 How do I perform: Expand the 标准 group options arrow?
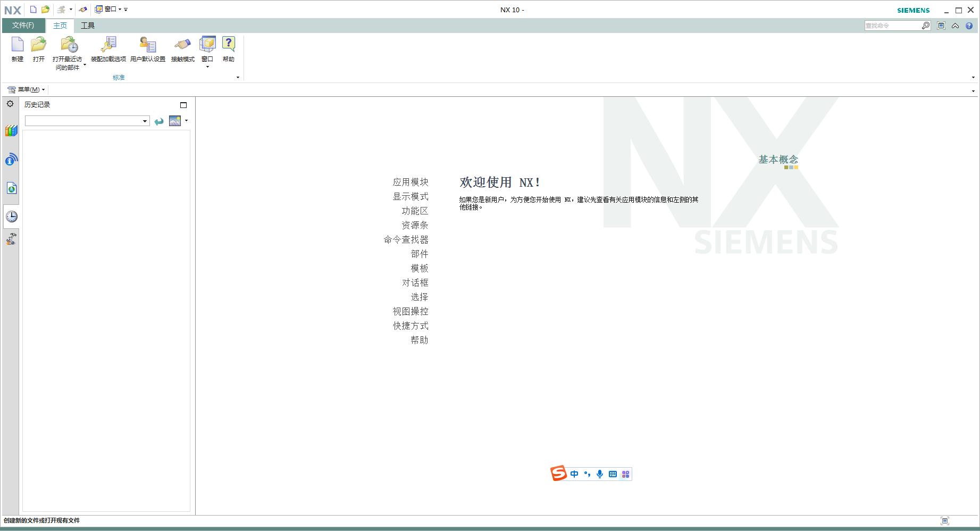238,78
